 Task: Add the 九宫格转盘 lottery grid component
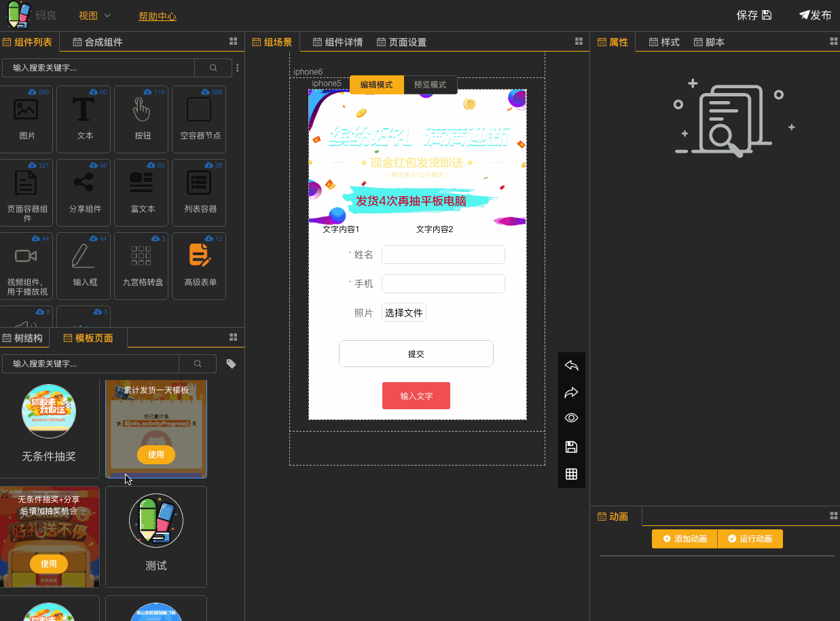click(142, 265)
